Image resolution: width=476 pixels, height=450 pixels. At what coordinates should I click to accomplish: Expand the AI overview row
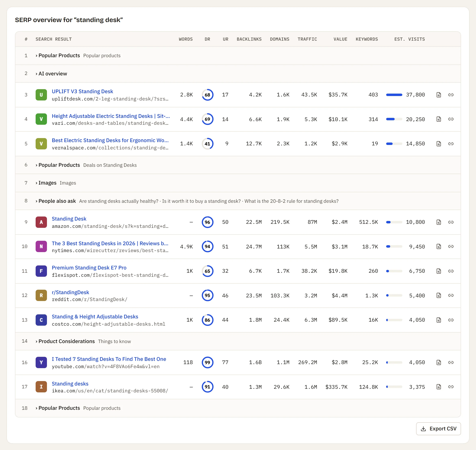click(x=238, y=74)
